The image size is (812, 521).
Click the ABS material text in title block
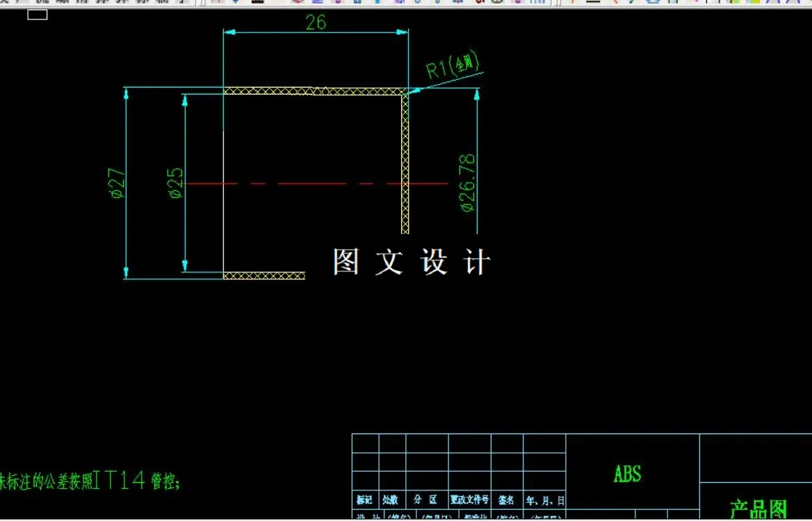point(626,472)
